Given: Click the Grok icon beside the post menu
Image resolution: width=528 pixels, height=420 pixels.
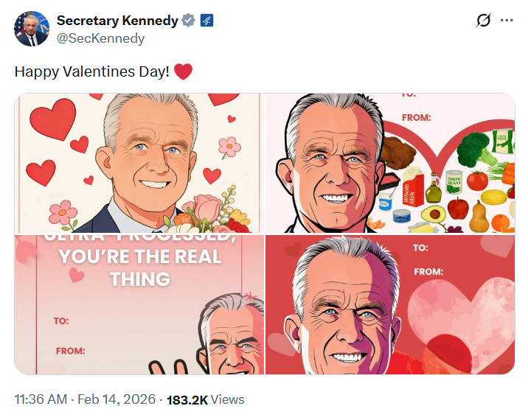Looking at the screenshot, I should coord(484,21).
